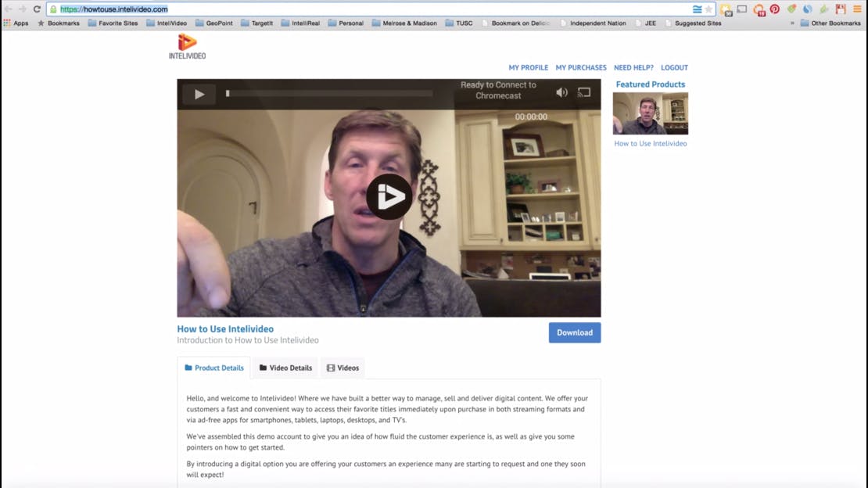Go back using the browser back arrow
Screen dimensions: 868x488
coord(9,9)
